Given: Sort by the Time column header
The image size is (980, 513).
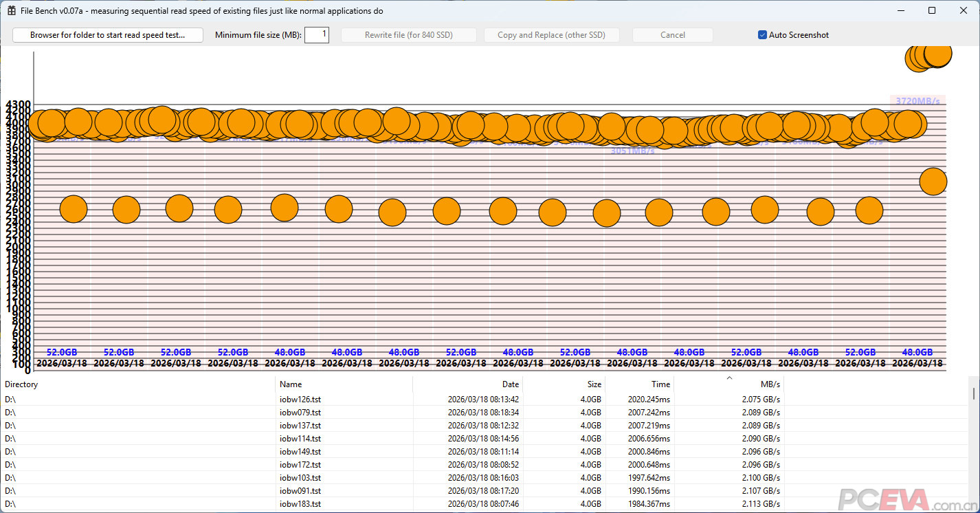Looking at the screenshot, I should point(639,384).
